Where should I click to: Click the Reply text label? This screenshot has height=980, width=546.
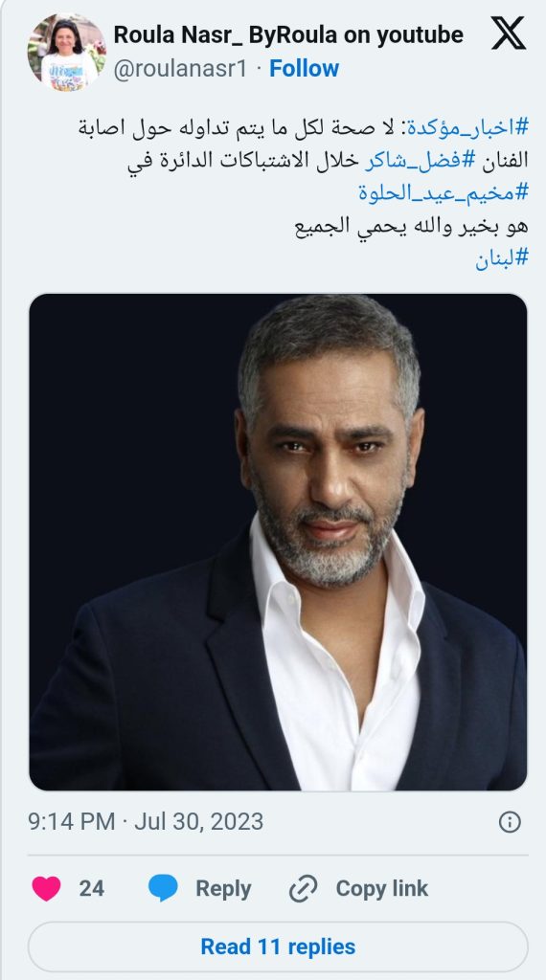(223, 888)
